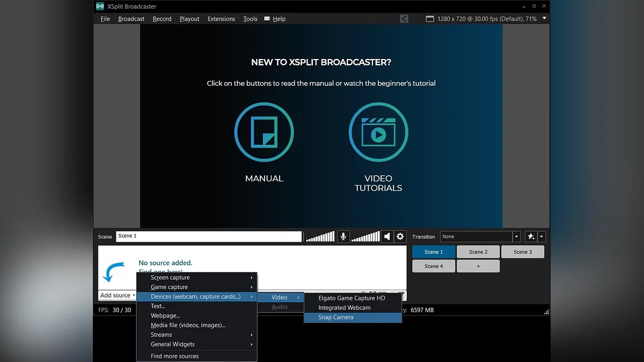Open audio settings gear icon

coord(400,237)
